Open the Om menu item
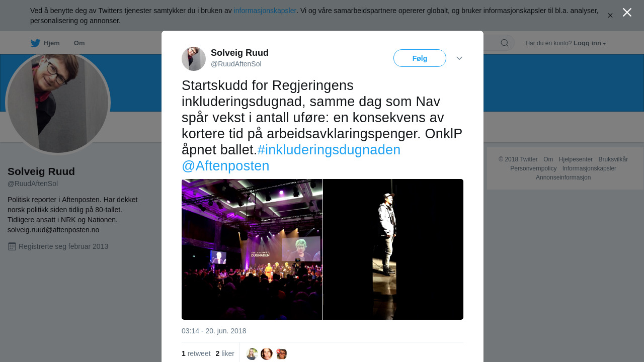The image size is (644, 362). coord(79,43)
